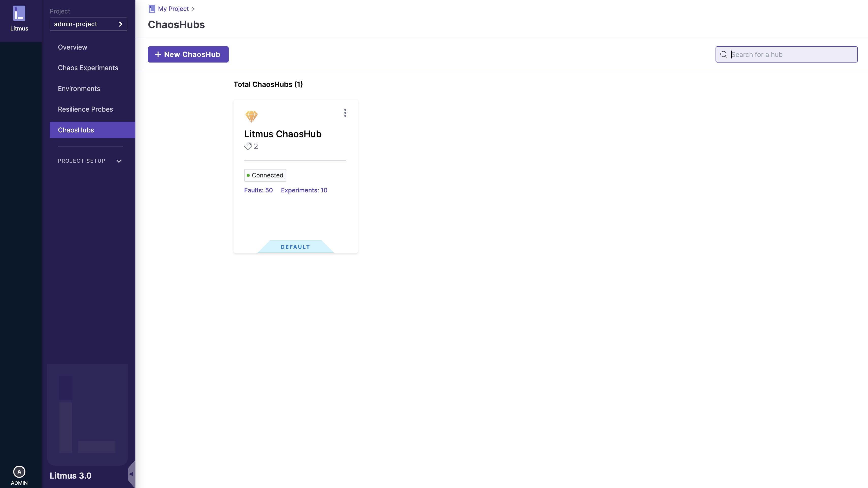Image resolution: width=868 pixels, height=488 pixels.
Task: Follow the My Project breadcrumb link
Action: pos(173,9)
